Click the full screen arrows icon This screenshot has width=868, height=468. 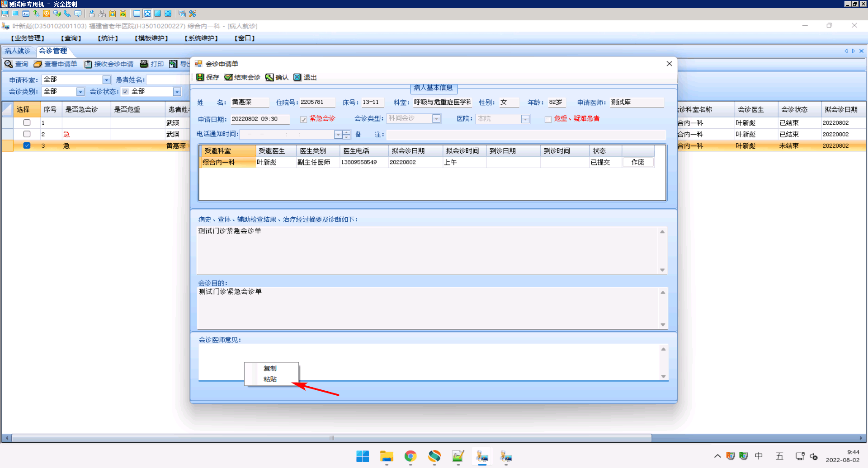tap(168, 14)
